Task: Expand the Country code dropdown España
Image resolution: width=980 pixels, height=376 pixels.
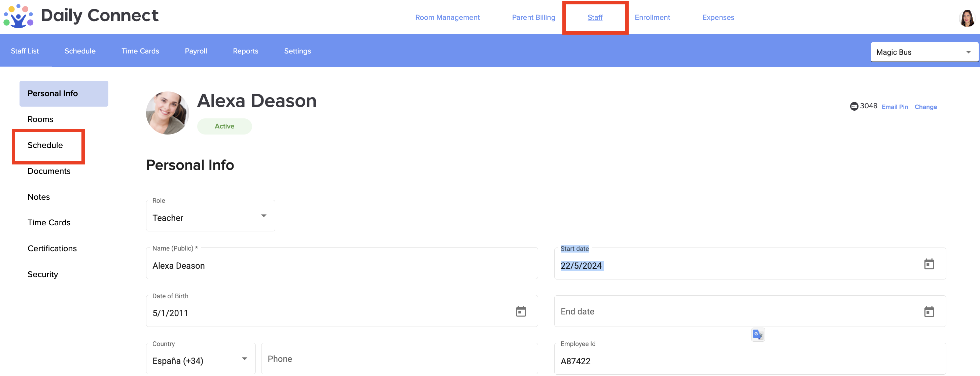Action: pyautogui.click(x=201, y=359)
